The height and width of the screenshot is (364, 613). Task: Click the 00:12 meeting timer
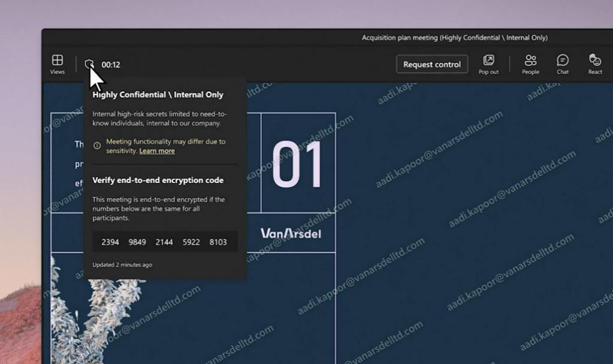(x=111, y=65)
